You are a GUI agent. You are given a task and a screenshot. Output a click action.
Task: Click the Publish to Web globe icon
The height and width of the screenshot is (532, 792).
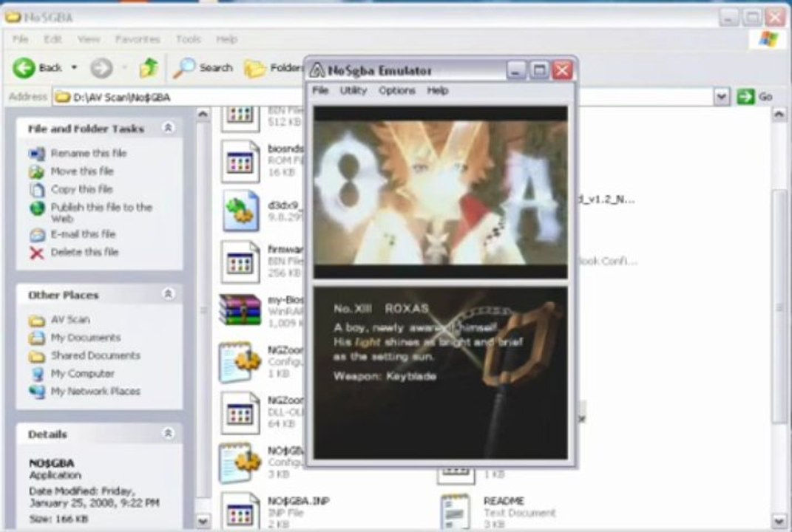(x=37, y=208)
